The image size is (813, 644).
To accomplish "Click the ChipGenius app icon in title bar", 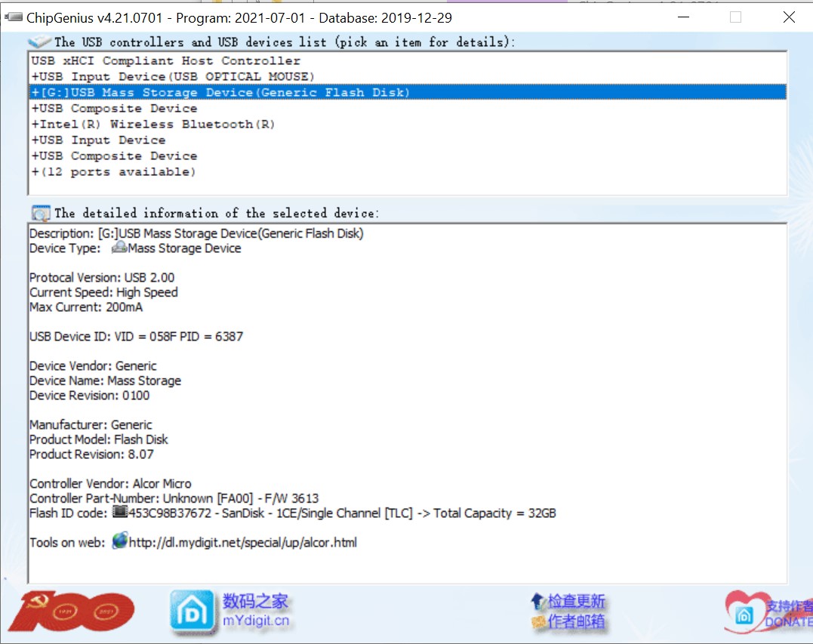I will pos(14,17).
